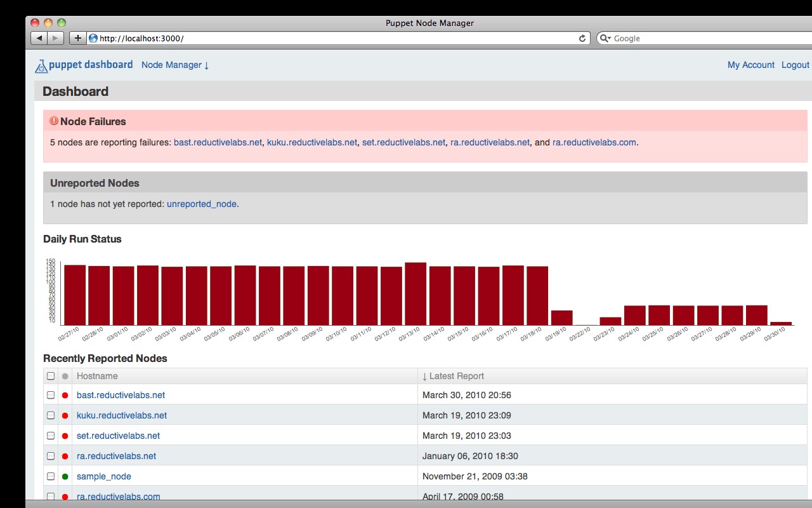Reload the page with the refresh icon
The height and width of the screenshot is (508, 812).
point(582,38)
